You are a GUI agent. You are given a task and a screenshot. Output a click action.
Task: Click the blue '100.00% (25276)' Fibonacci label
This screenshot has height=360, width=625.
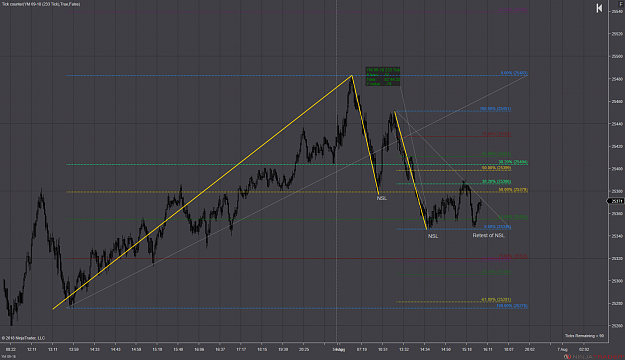512,306
